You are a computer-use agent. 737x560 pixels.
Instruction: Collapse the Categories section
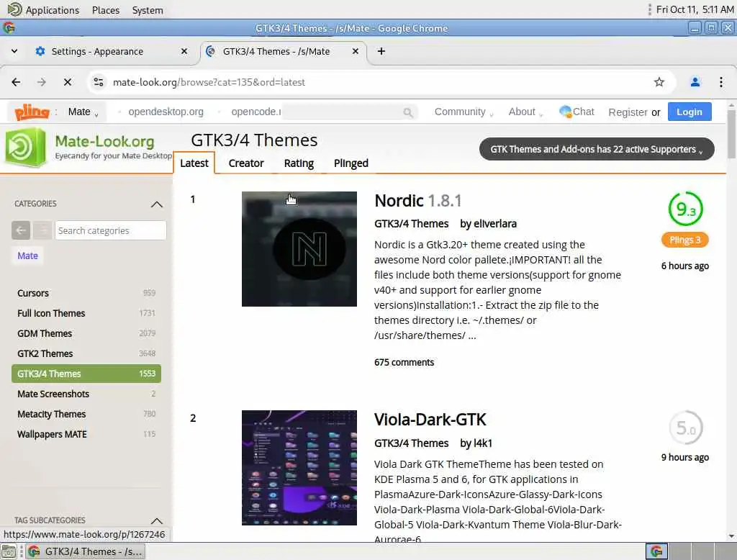pos(156,204)
